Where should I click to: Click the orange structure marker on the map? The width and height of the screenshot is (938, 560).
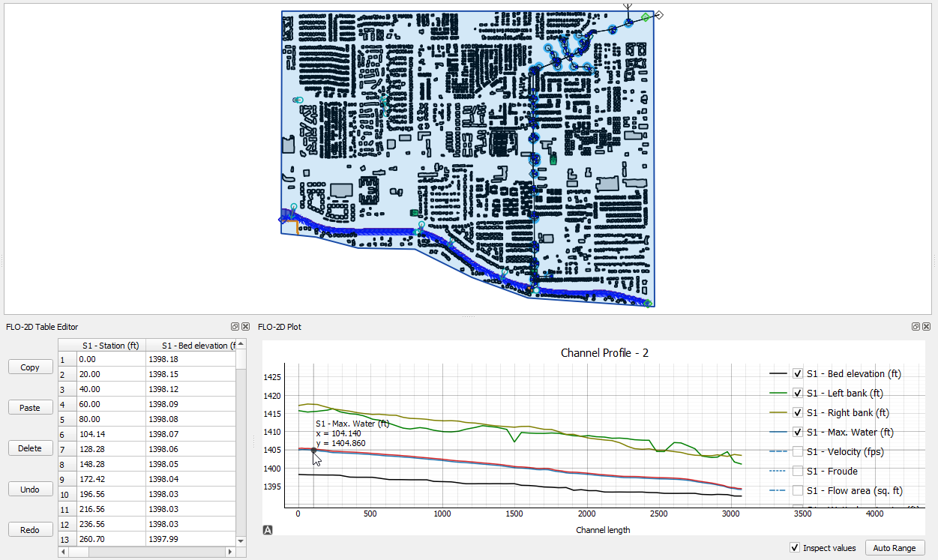click(297, 227)
